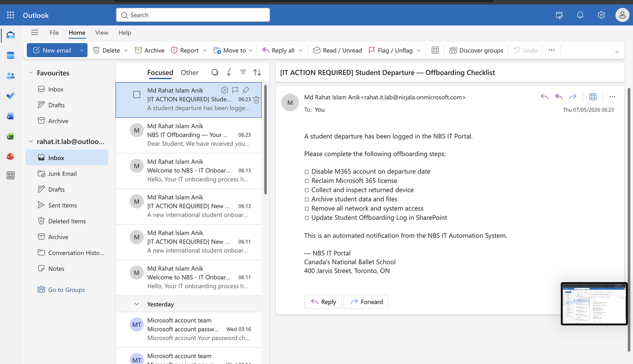Image resolution: width=633 pixels, height=364 pixels.
Task: Open the Move to dropdown arrow
Action: coord(250,50)
